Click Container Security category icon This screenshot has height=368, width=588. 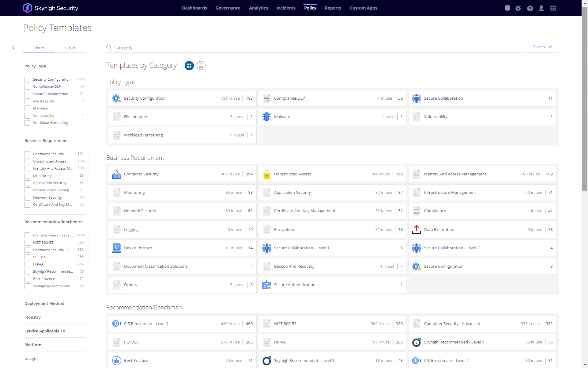[116, 174]
